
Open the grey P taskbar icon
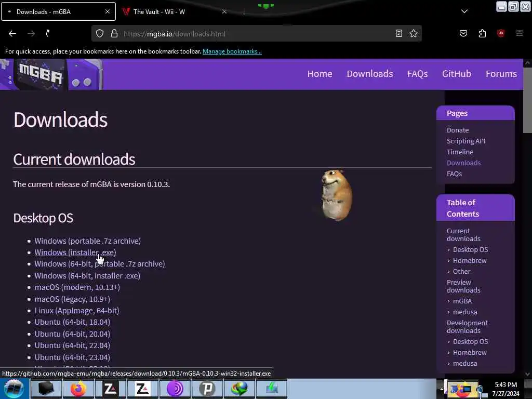[207, 389]
